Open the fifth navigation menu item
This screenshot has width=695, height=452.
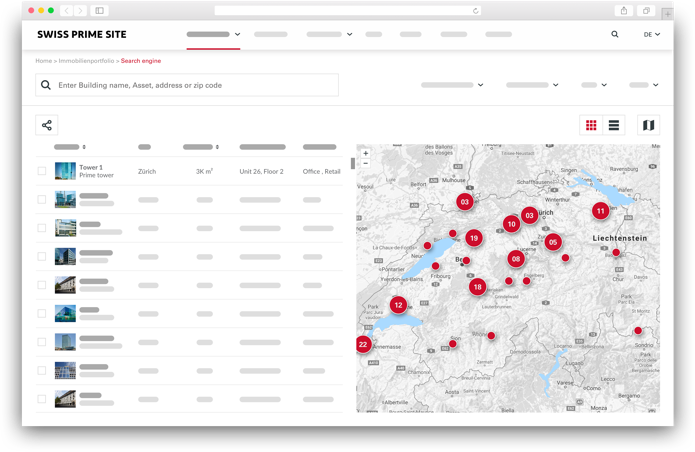point(410,34)
